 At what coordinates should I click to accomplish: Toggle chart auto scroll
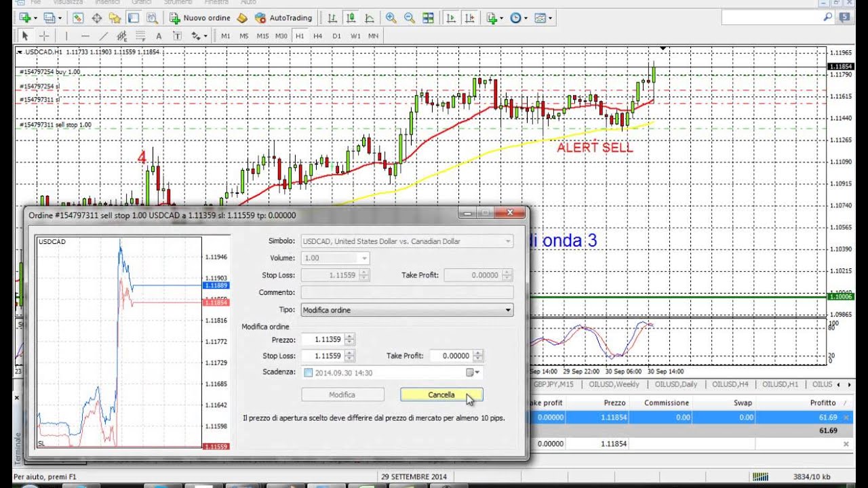pyautogui.click(x=450, y=18)
